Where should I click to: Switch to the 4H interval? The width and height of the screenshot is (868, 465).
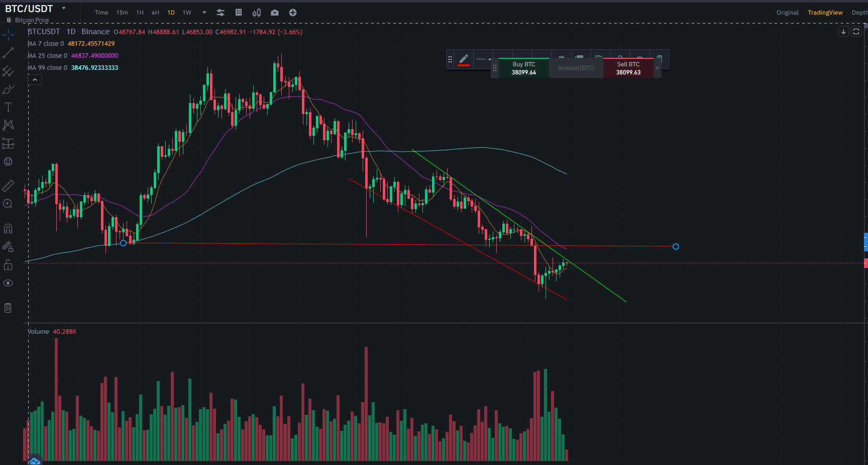[x=156, y=13]
